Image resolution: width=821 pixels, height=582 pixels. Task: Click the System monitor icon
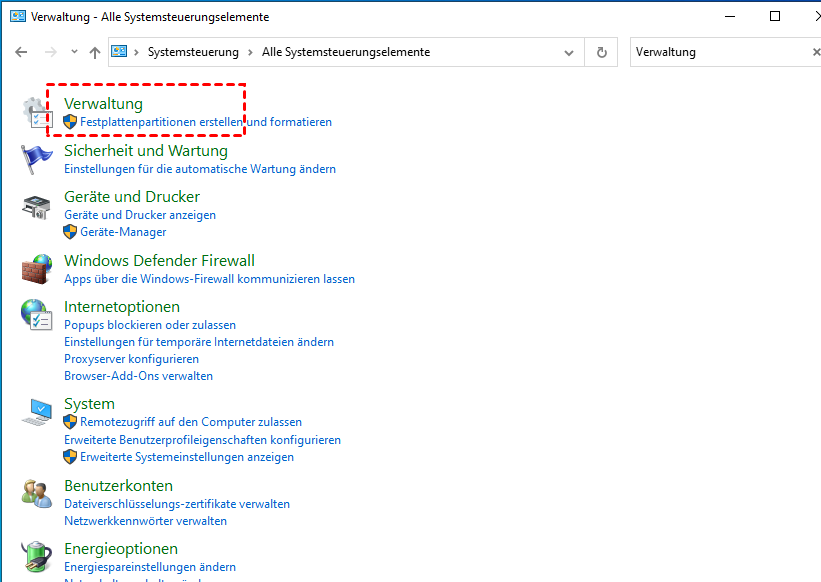[x=38, y=412]
